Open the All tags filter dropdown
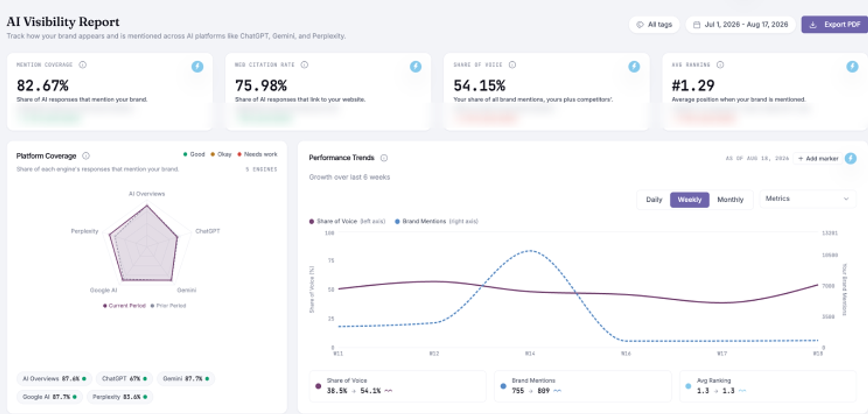Viewport: 868px width, 414px height. point(654,24)
